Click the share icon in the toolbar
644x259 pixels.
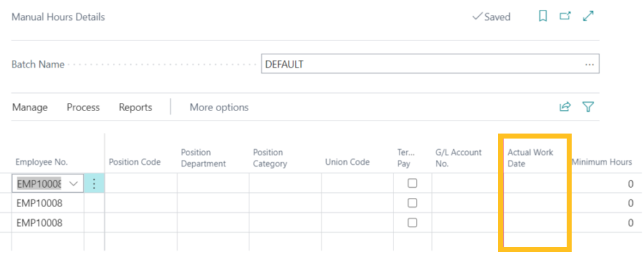tap(565, 107)
